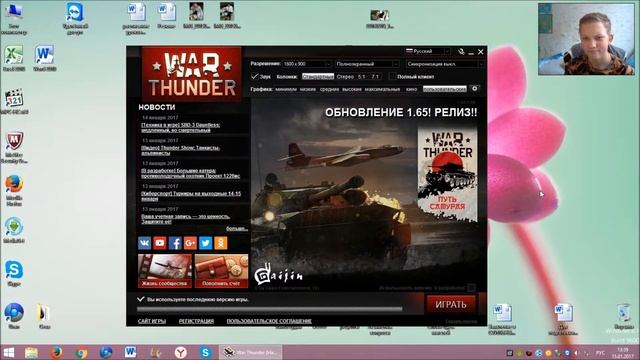Click the больше... more news link
640x360 pixels.
pos(237,229)
